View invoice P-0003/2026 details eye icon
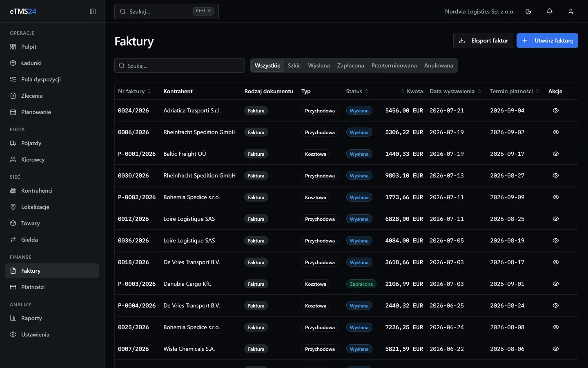This screenshot has width=588, height=368. point(556,284)
